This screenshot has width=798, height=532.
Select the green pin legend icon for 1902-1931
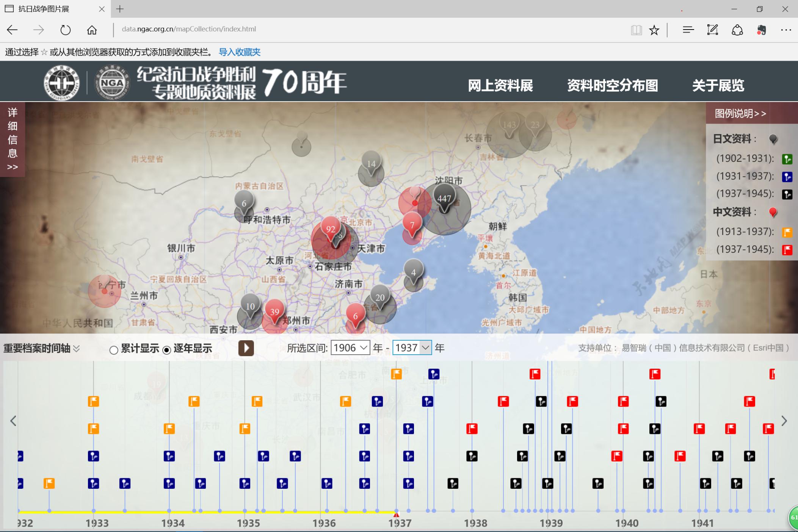[787, 158]
